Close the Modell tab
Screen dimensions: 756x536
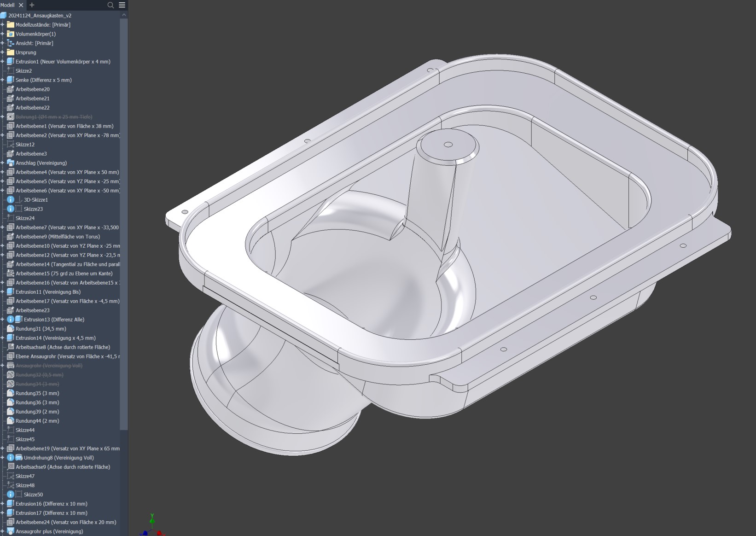point(21,5)
